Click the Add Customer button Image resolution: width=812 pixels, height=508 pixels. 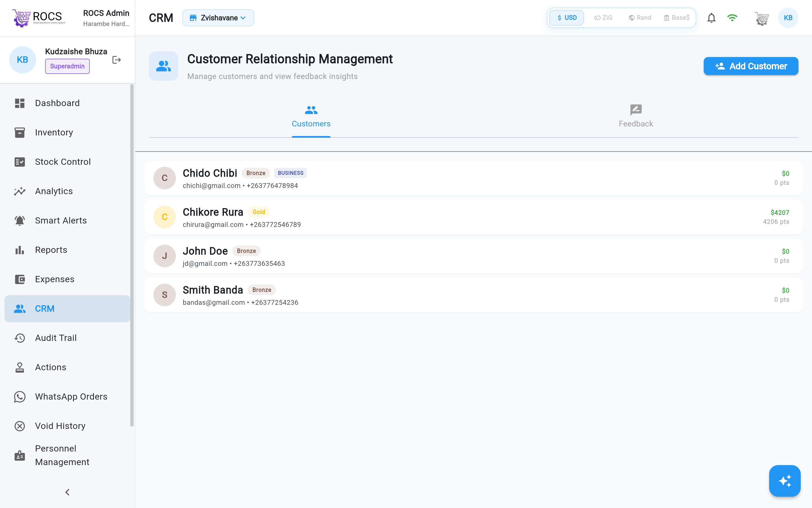click(751, 66)
